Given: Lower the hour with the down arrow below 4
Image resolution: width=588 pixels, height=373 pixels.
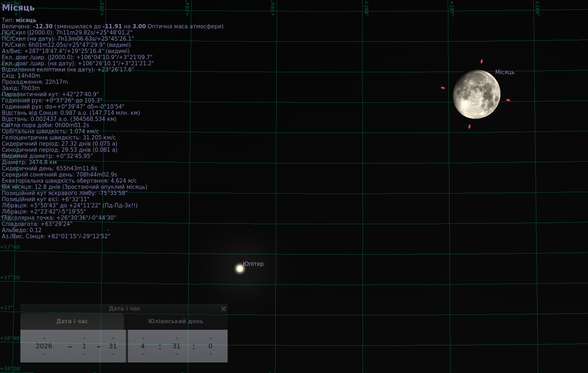Looking at the screenshot, I should coord(143,354).
